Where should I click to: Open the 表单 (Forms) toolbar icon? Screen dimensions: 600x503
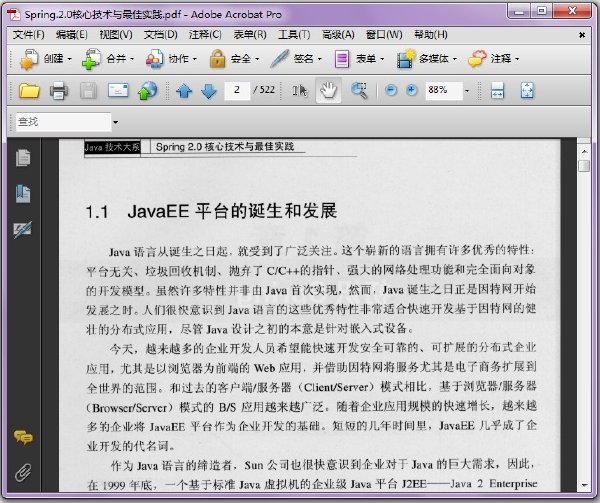point(342,59)
